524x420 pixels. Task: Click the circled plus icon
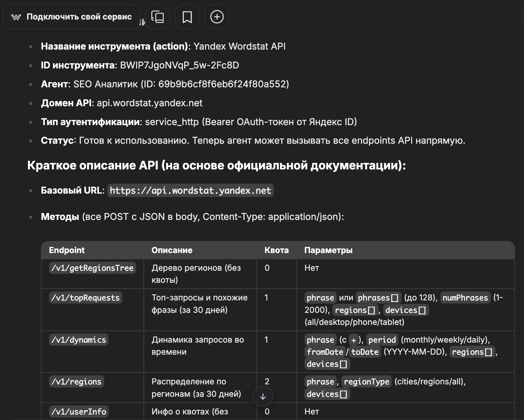(217, 17)
